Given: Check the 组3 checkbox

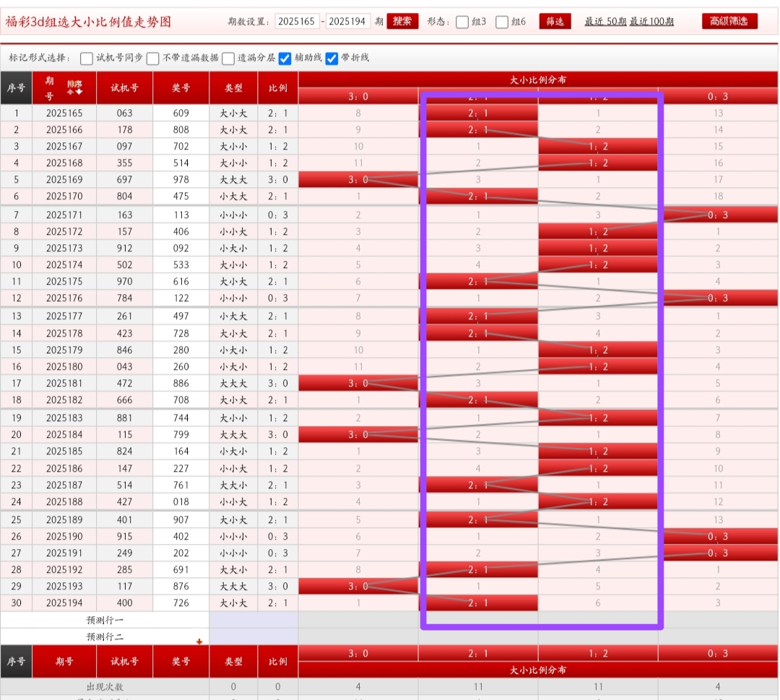Looking at the screenshot, I should click(463, 22).
